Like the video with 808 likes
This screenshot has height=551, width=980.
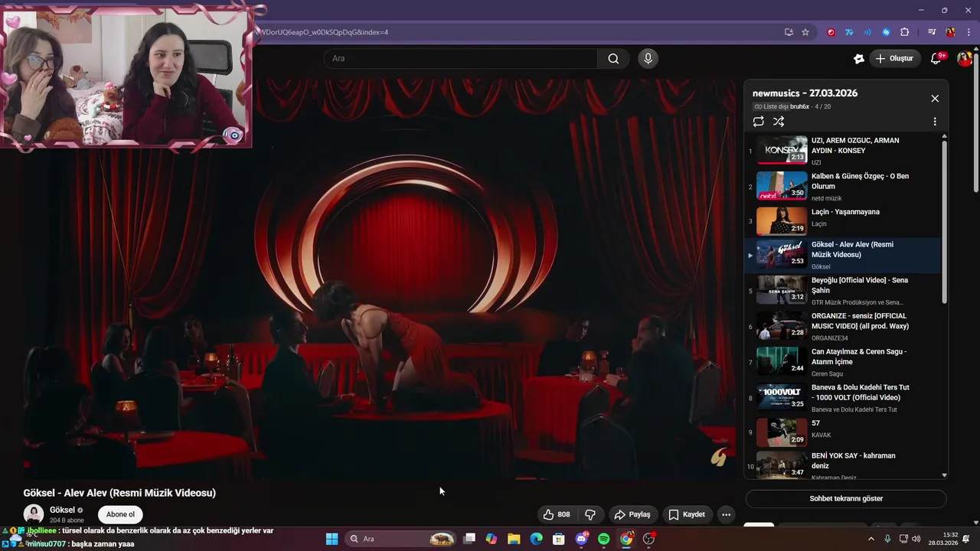coord(557,514)
